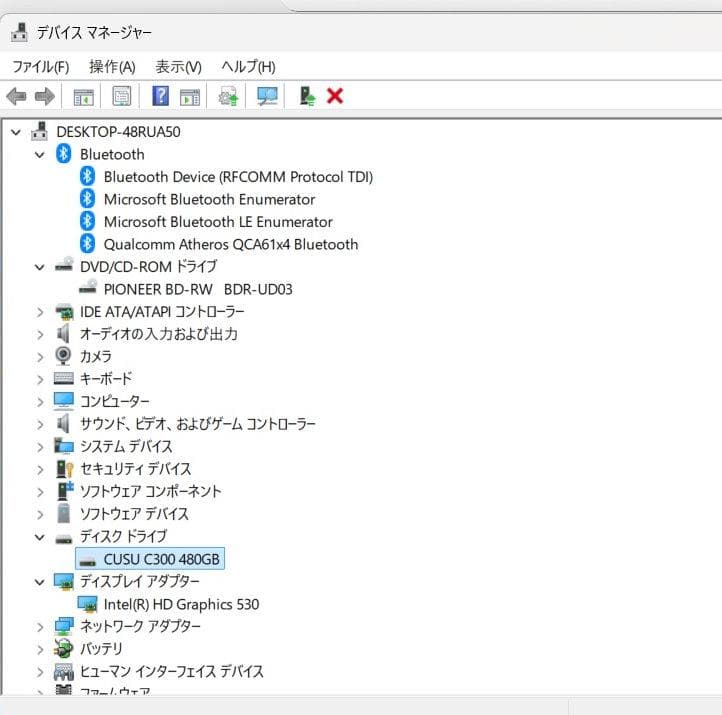Collapse the ディスプレイ アダプター category

point(40,582)
